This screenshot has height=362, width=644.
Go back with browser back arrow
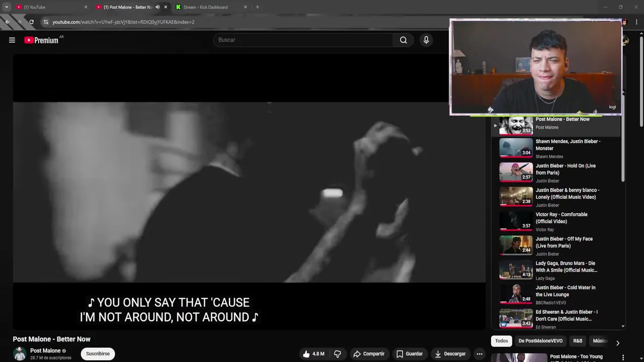point(7,22)
